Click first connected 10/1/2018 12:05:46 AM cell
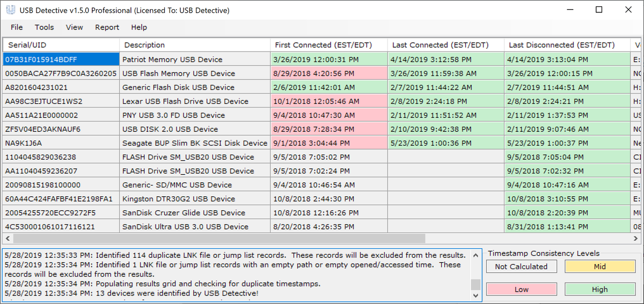644x304 pixels. [328, 101]
